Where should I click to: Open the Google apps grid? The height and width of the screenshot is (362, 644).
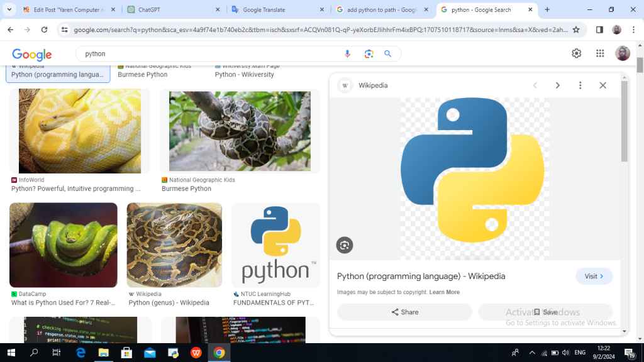(x=600, y=53)
